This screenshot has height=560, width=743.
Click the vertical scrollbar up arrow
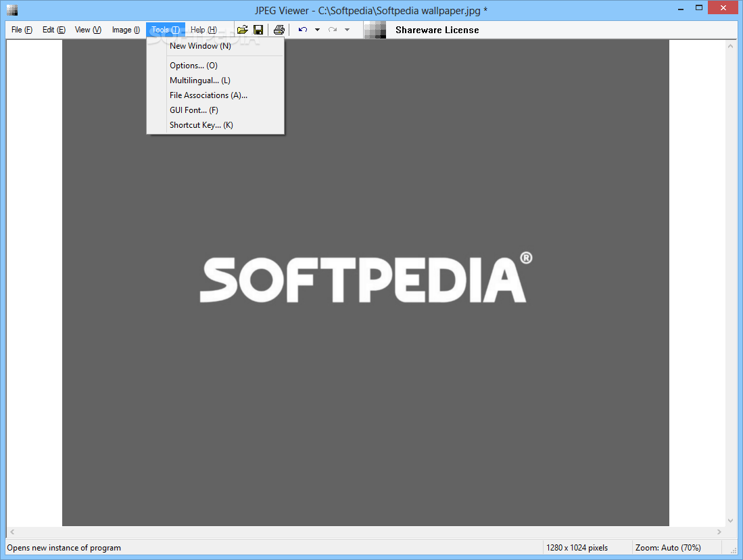point(730,46)
